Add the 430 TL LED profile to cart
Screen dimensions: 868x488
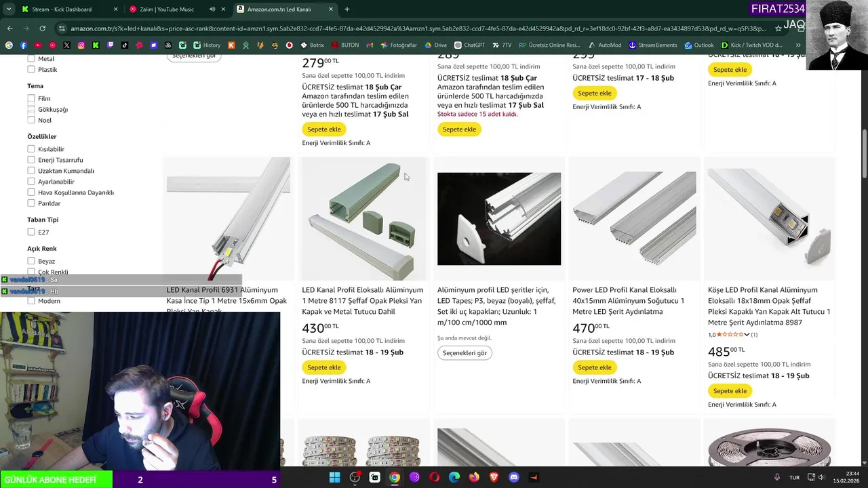point(324,367)
